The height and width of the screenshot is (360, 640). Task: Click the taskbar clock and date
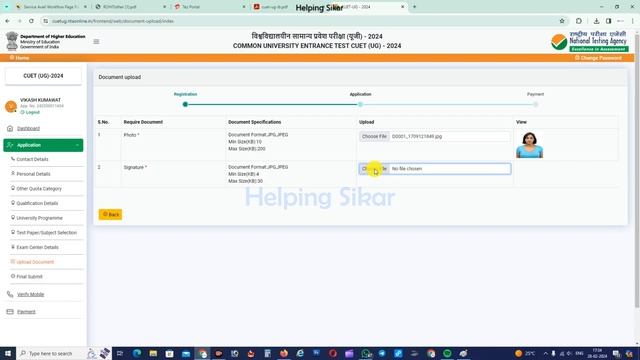(598, 353)
